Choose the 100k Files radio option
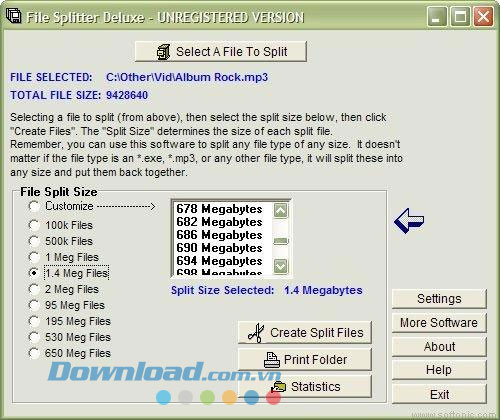The height and width of the screenshot is (420, 500). pos(34,225)
